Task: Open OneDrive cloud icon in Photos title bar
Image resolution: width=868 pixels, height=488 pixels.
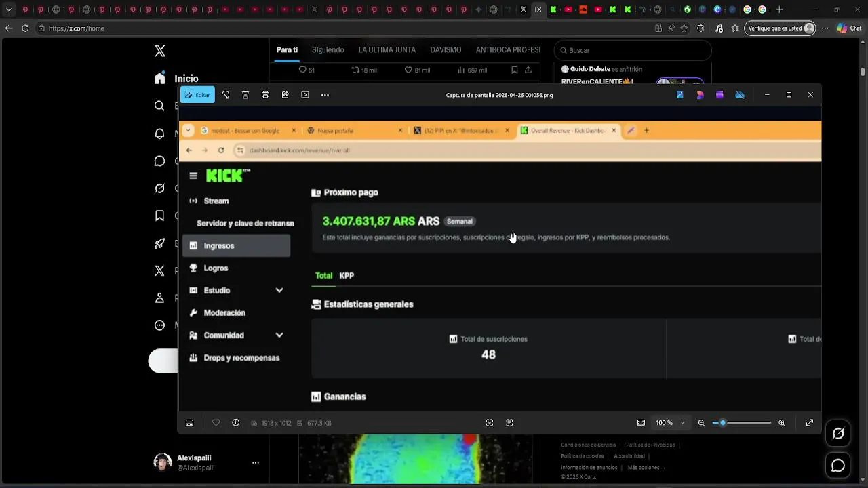Action: [740, 95]
